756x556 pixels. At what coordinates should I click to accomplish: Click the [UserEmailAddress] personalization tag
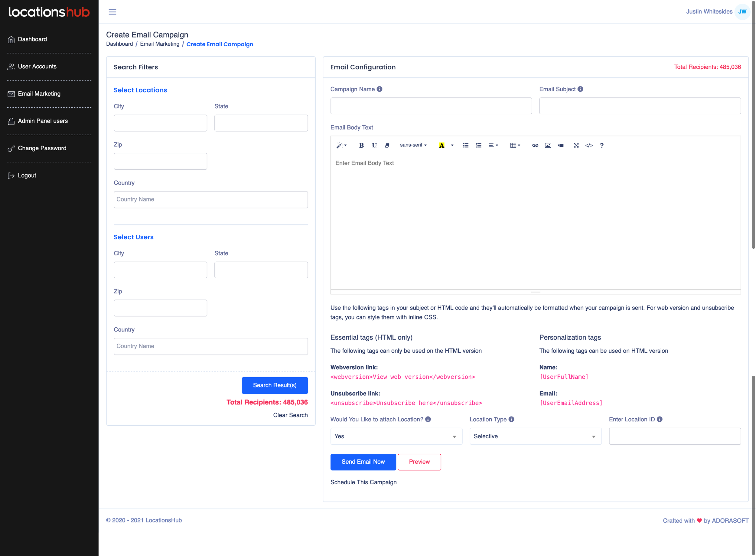571,403
